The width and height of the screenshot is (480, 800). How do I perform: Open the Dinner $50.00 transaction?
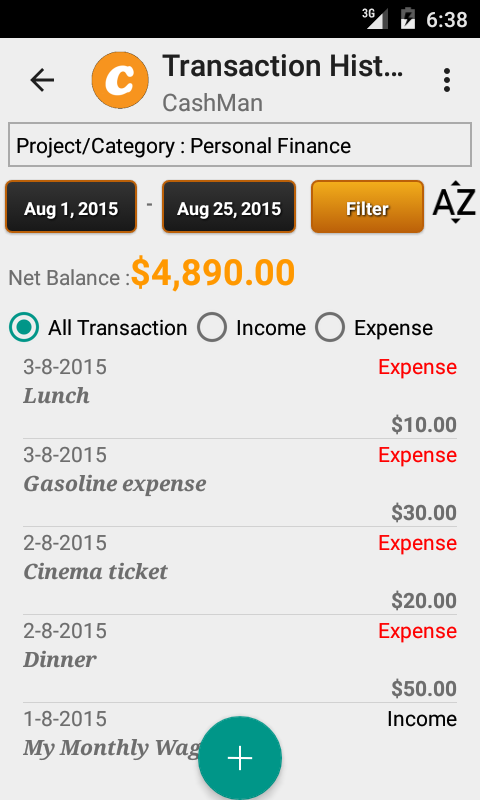point(240,659)
